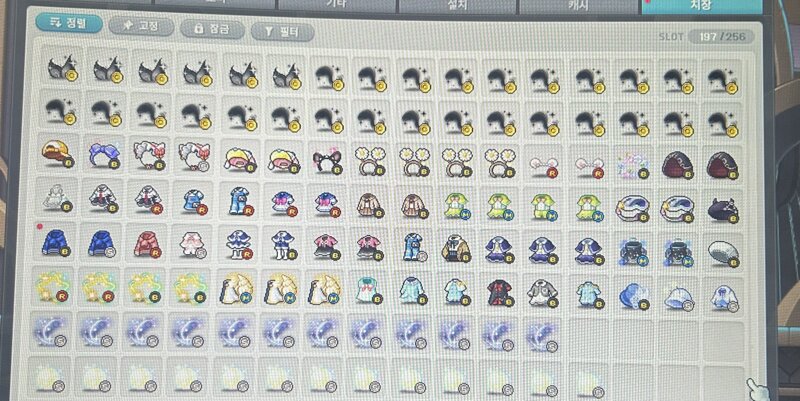This screenshot has height=401, width=800.
Task: Switch to the 치장 tab
Action: (701, 6)
